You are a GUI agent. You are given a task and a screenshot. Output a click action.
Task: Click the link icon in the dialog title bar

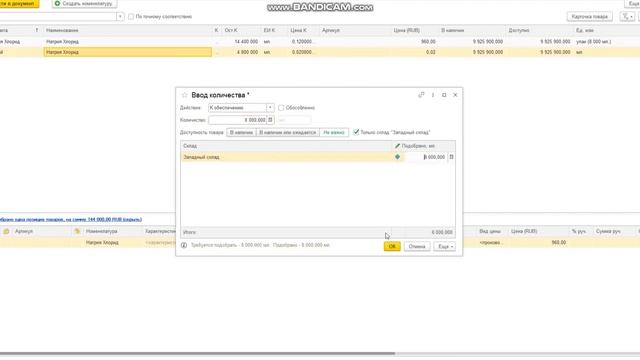point(421,95)
